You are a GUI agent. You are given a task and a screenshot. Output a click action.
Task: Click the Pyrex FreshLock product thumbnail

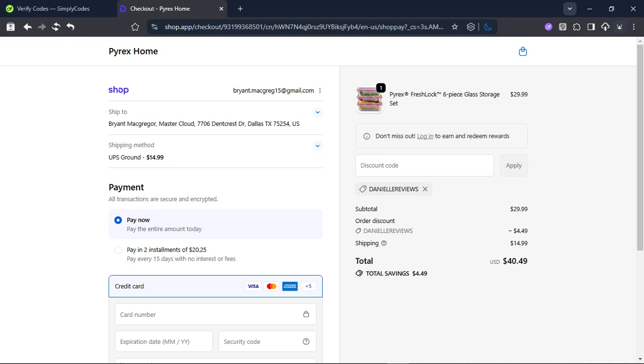(369, 99)
